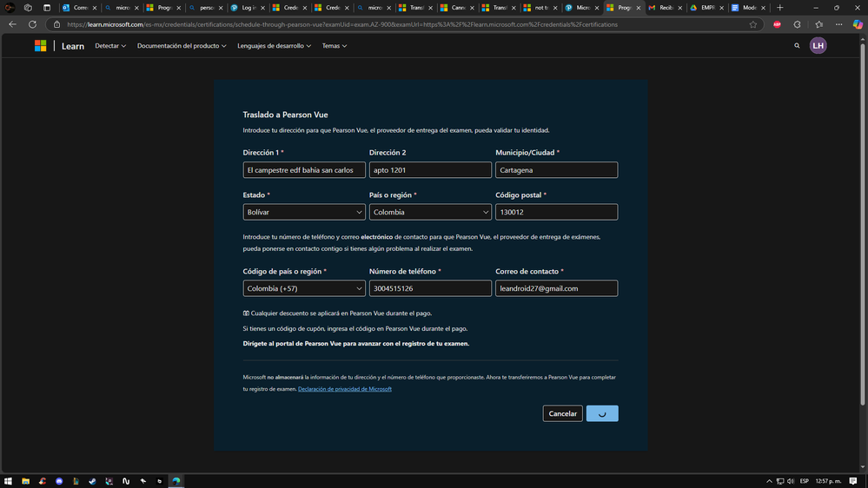868x488 pixels.
Task: Open the LH account avatar
Action: (x=818, y=45)
